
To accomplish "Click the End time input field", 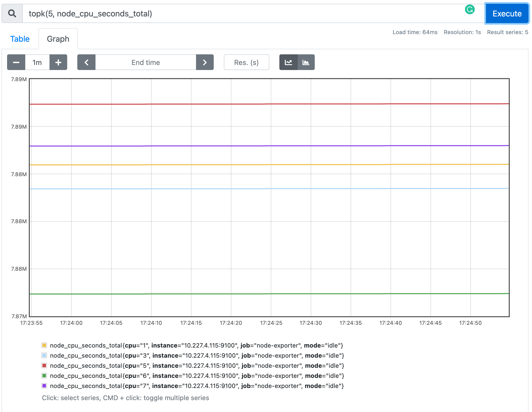I will click(x=146, y=62).
